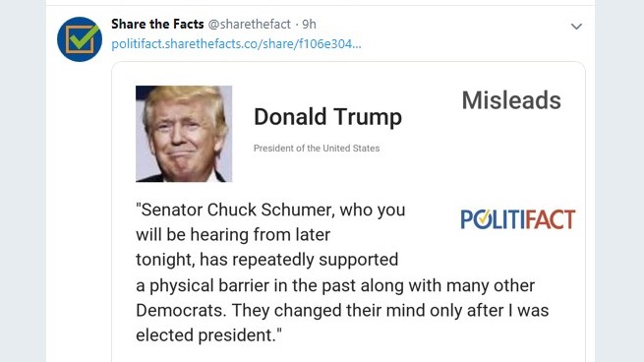
Task: Click the word Facts in the account name
Action: (188, 25)
